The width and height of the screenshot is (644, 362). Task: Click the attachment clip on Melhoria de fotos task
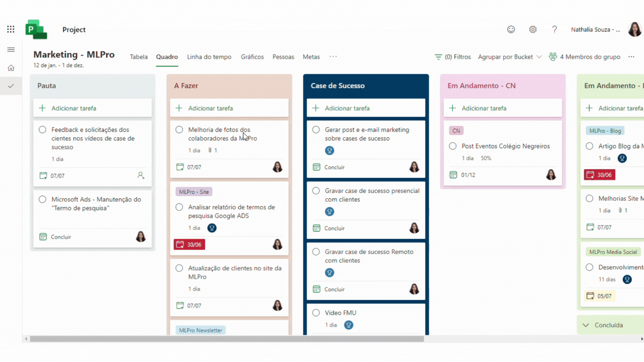(x=210, y=150)
